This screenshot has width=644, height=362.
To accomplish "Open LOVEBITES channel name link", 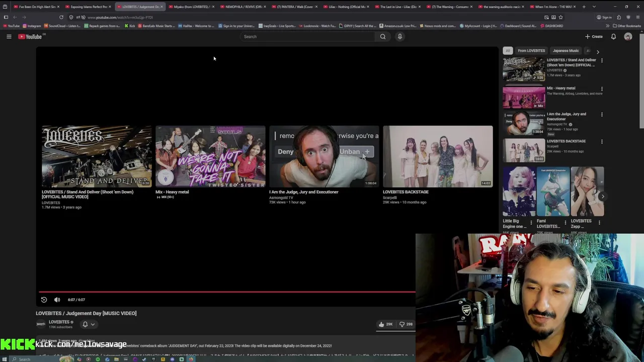I will point(59,322).
